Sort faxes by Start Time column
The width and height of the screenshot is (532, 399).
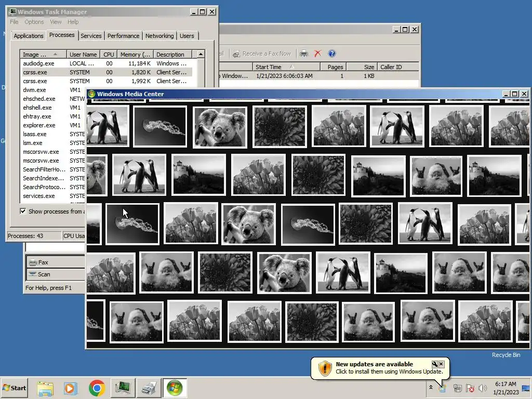click(286, 67)
